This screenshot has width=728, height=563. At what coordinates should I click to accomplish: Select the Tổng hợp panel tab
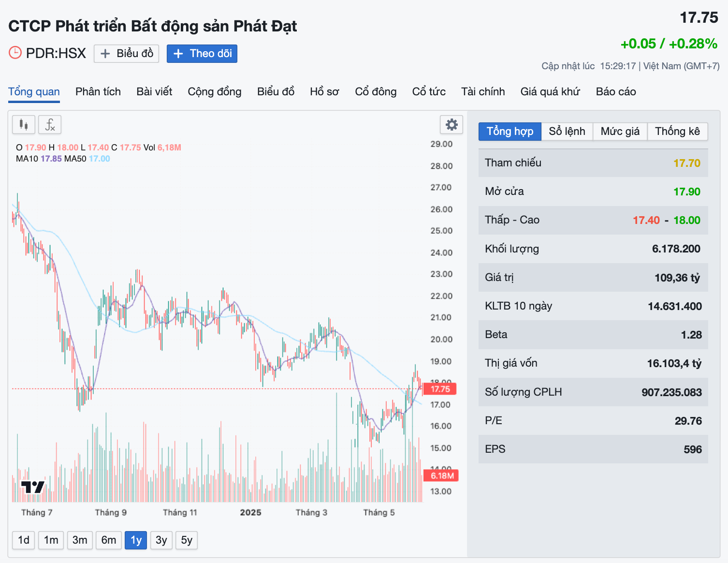point(510,132)
